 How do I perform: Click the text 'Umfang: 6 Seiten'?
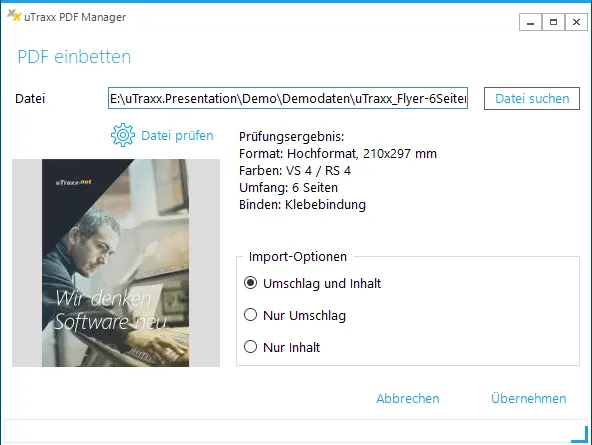[288, 188]
